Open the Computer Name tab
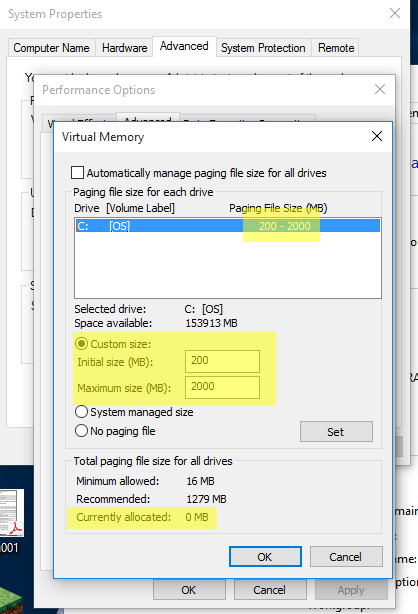The image size is (418, 614). click(x=51, y=48)
